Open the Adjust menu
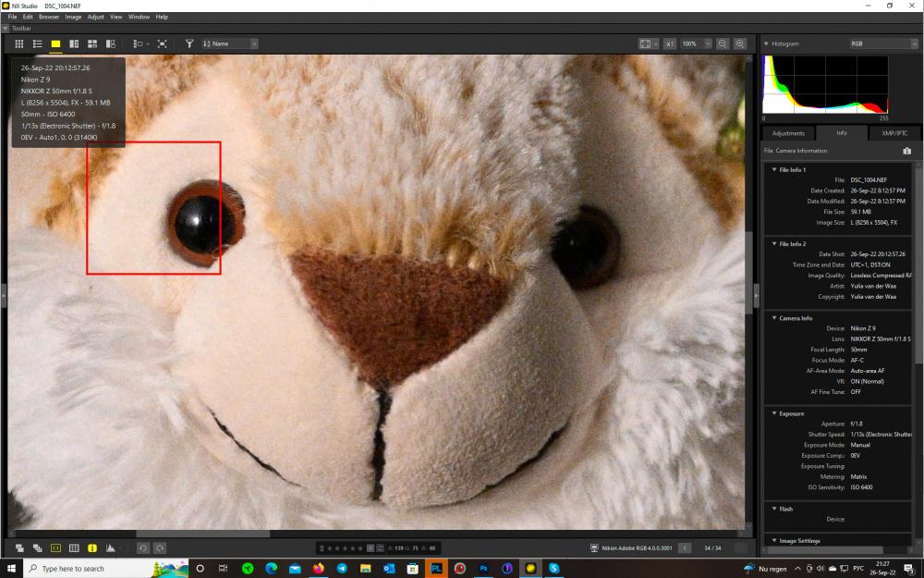This screenshot has height=578, width=924. click(x=95, y=17)
